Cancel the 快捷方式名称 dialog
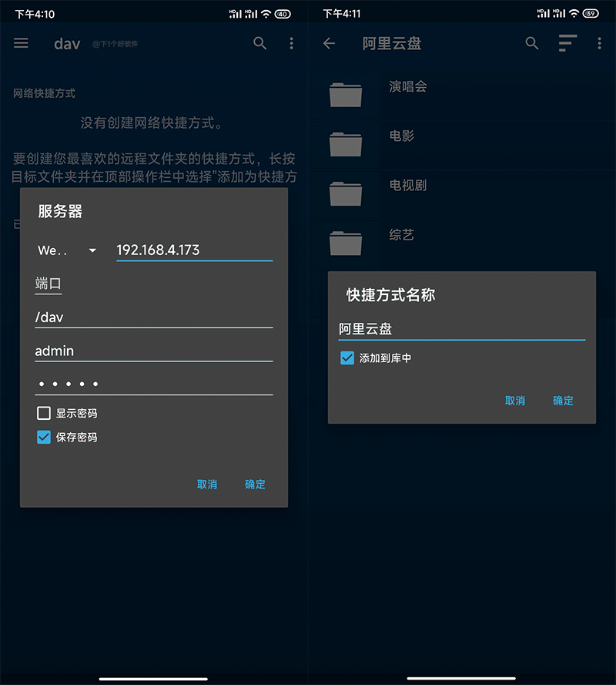 [x=514, y=400]
